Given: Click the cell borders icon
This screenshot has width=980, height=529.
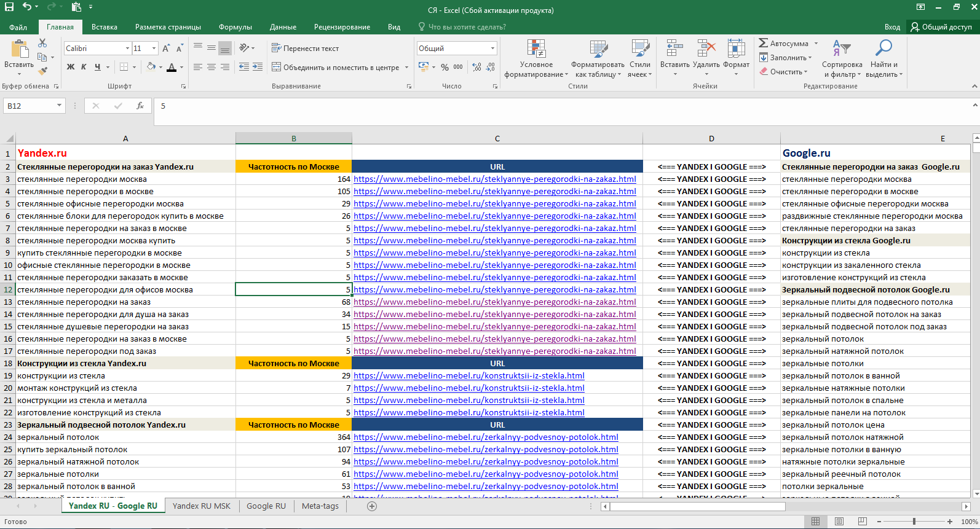Looking at the screenshot, I should [124, 67].
